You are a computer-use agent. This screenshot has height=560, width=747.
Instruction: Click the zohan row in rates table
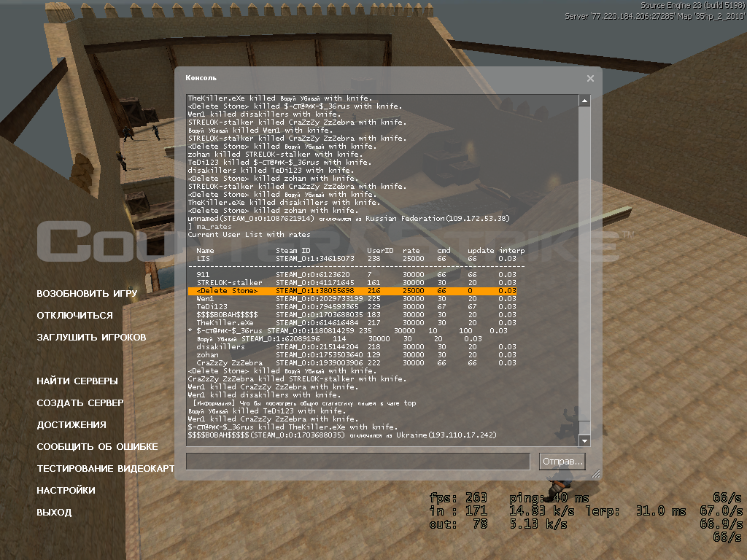pos(356,355)
